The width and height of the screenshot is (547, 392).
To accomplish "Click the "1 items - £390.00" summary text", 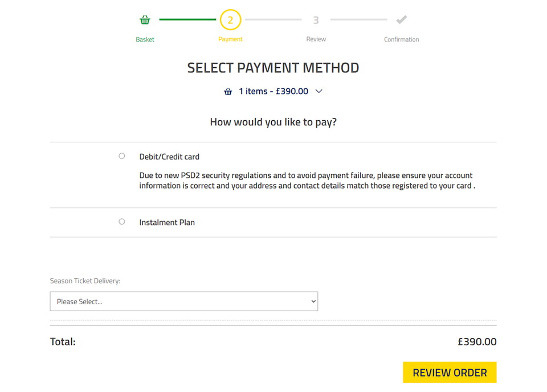I will coord(273,91).
